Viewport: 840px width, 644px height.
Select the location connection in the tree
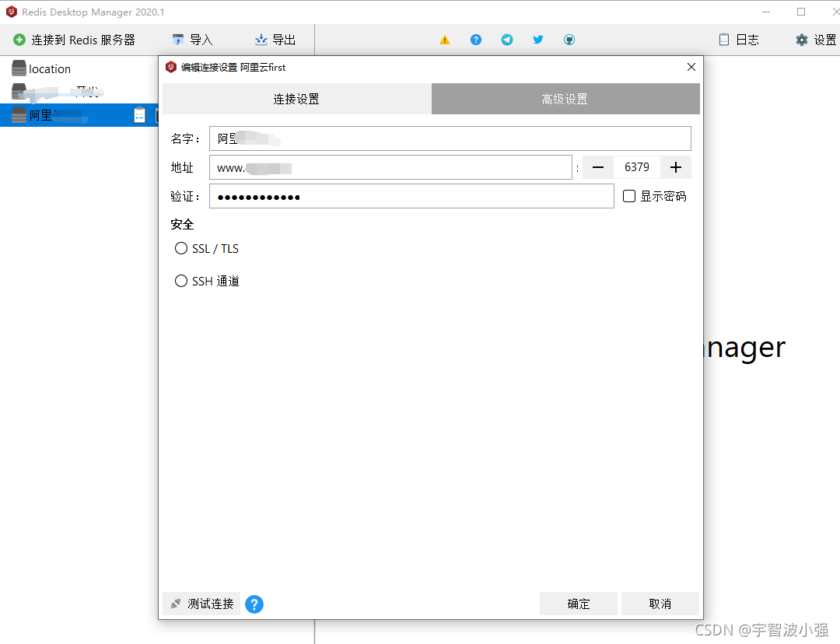pyautogui.click(x=50, y=69)
